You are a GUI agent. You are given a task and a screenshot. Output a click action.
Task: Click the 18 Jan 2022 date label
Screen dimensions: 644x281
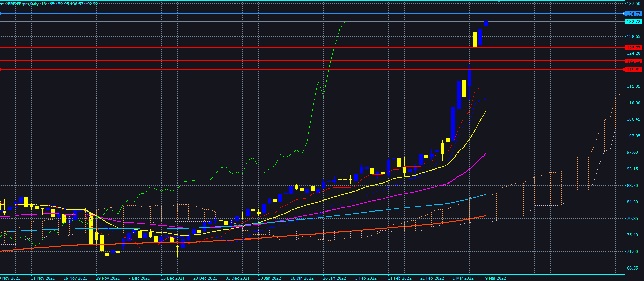[302, 278]
